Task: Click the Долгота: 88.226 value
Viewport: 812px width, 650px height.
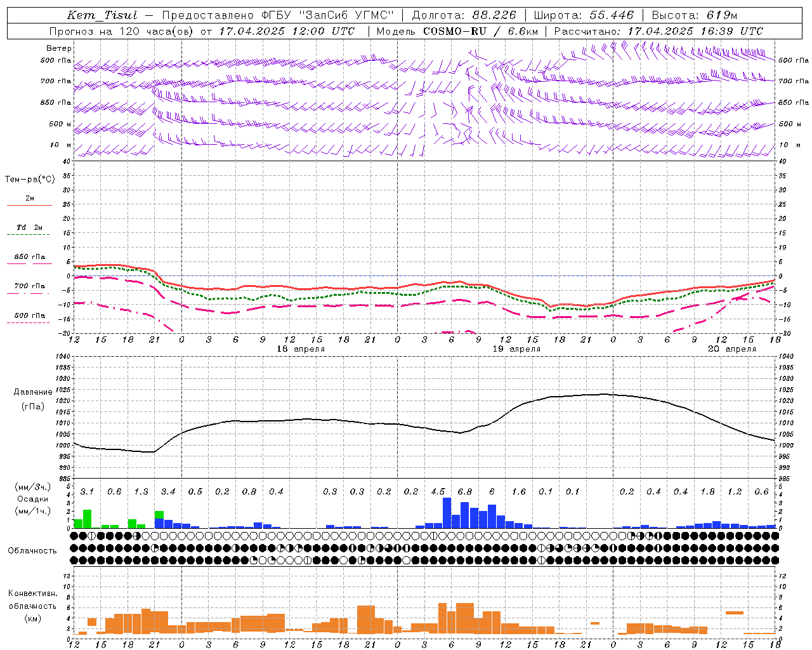Action: click(x=464, y=15)
